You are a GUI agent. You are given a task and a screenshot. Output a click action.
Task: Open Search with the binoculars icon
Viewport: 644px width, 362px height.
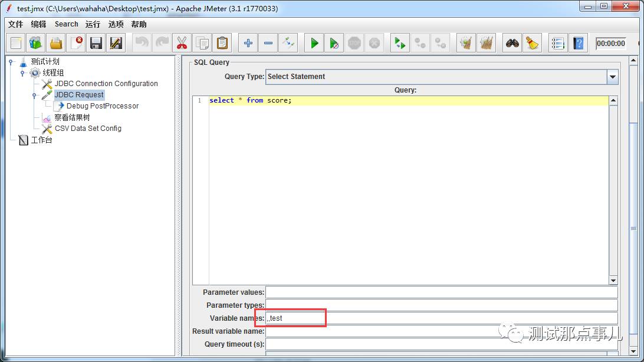click(x=512, y=43)
